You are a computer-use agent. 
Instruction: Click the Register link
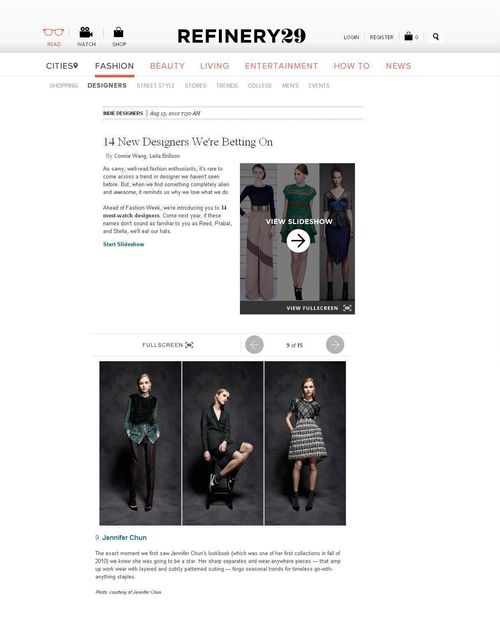[382, 37]
